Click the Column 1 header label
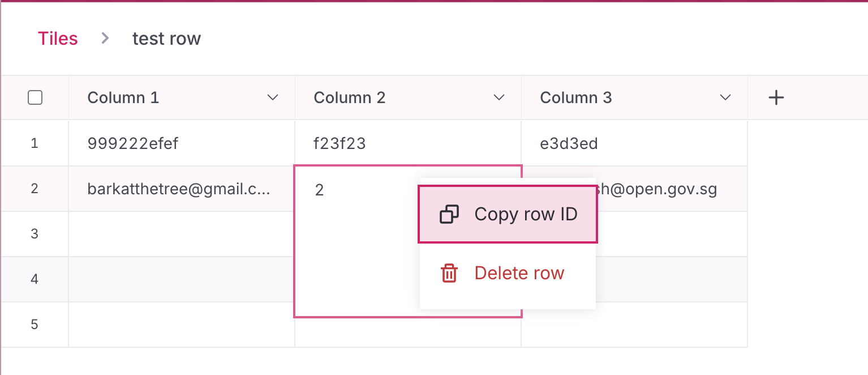The width and height of the screenshot is (868, 375). point(123,98)
